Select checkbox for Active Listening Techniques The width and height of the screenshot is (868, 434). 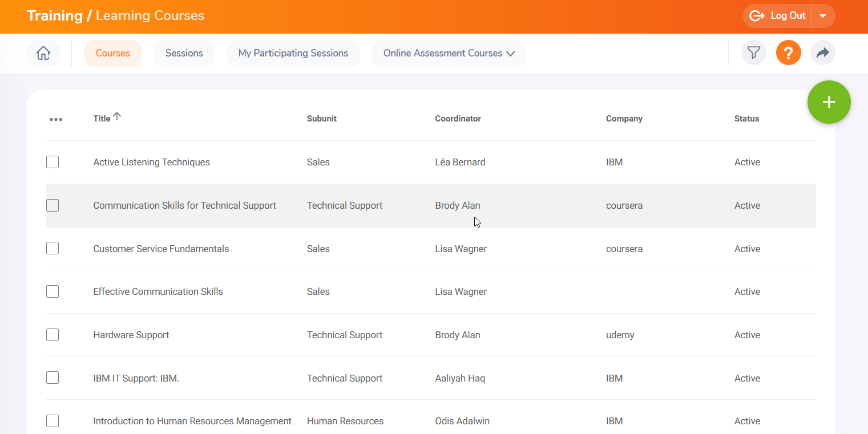point(53,162)
